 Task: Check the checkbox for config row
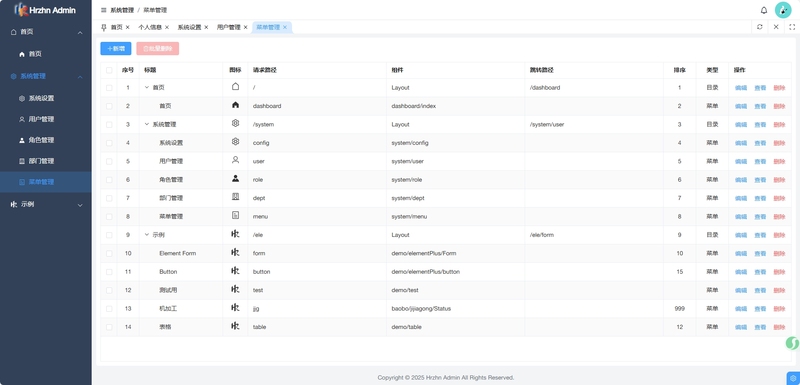click(x=109, y=143)
